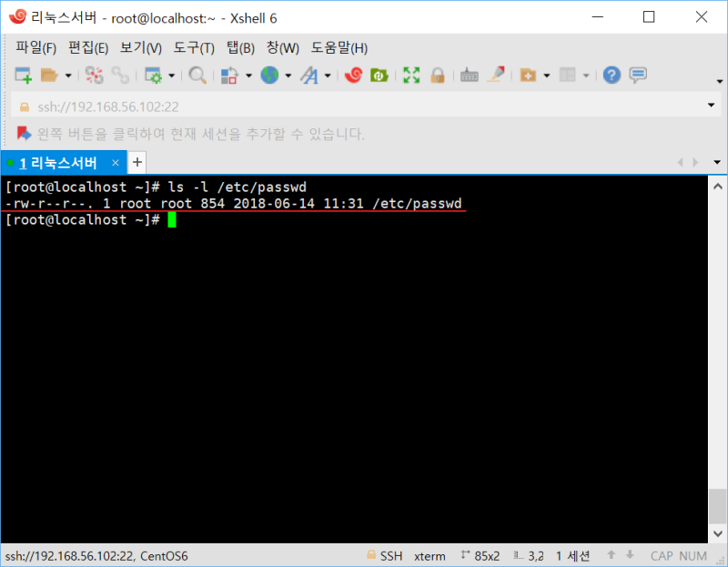The width and height of the screenshot is (728, 567).
Task: Open Help question mark icon
Action: tap(612, 76)
